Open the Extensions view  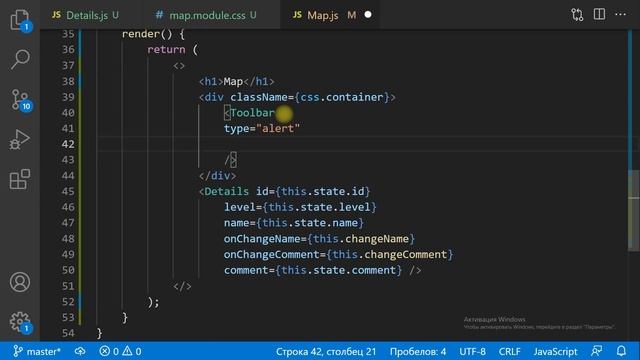(20, 180)
